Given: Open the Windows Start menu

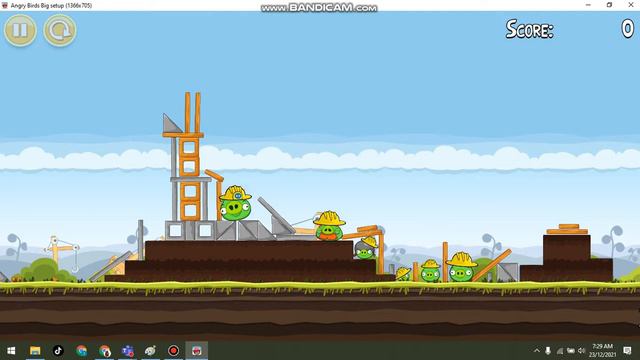Looking at the screenshot, I should (11, 351).
